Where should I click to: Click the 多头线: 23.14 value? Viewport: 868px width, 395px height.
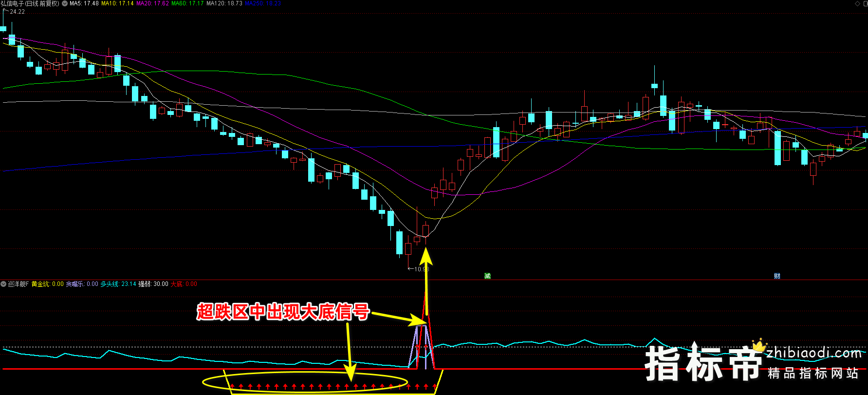click(x=118, y=284)
